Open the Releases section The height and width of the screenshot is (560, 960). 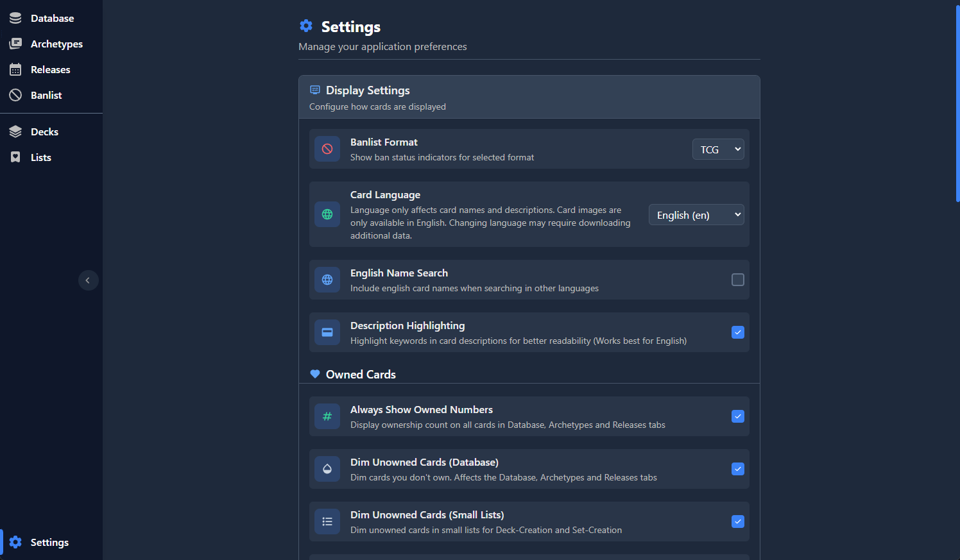(51, 69)
